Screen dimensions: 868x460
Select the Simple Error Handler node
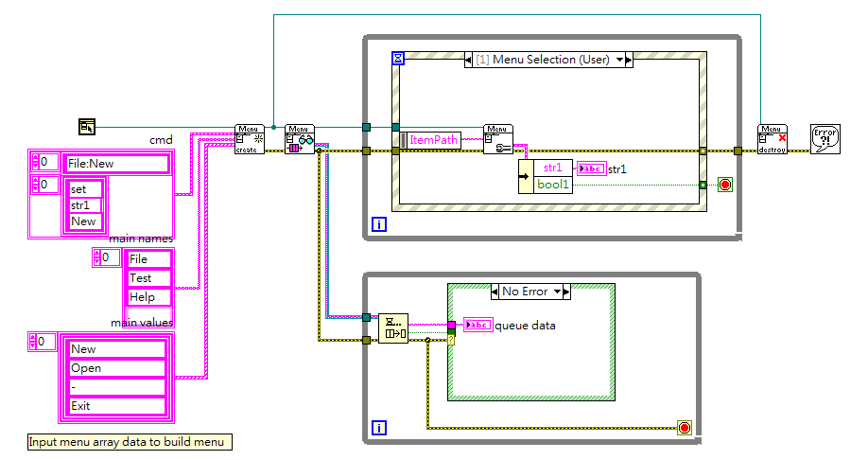coord(825,138)
